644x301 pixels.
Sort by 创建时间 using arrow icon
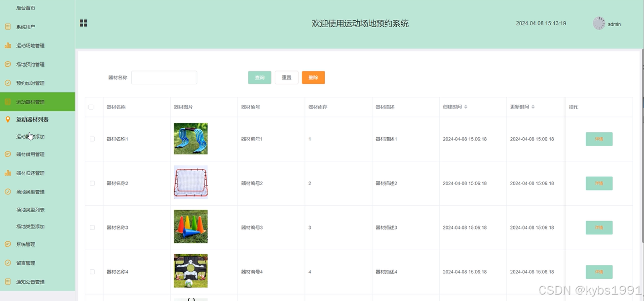point(466,107)
